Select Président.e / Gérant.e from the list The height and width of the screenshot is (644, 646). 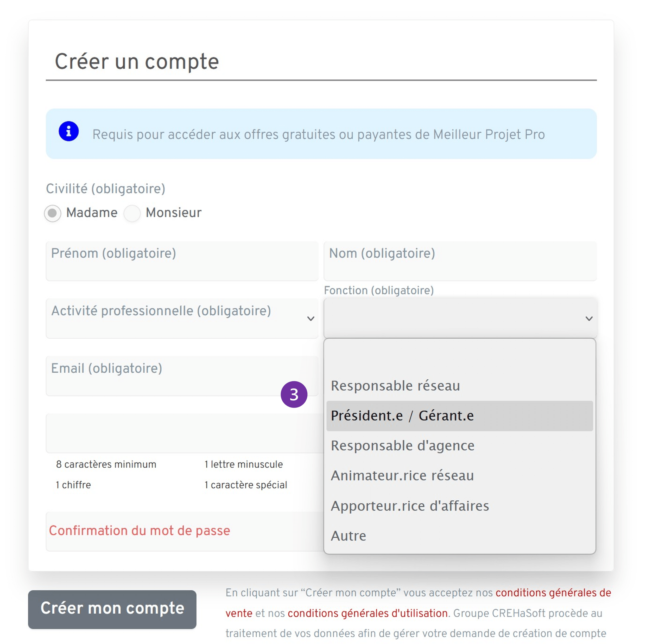pyautogui.click(x=403, y=416)
